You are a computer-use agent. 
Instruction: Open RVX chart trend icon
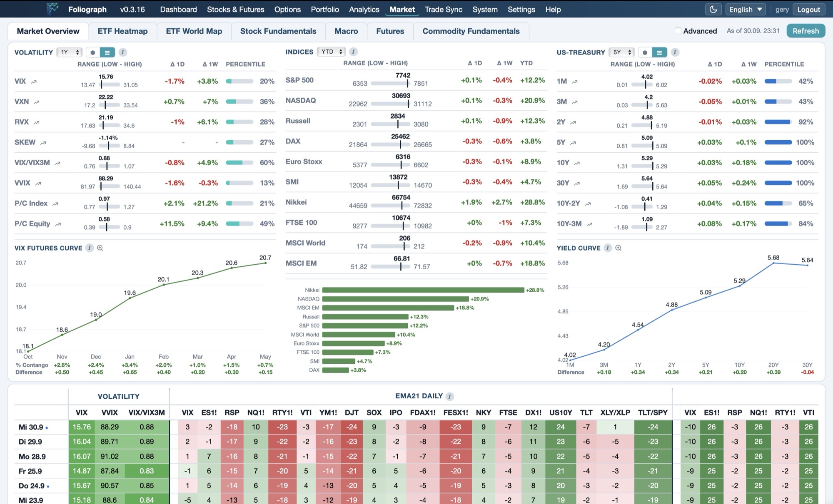(37, 122)
